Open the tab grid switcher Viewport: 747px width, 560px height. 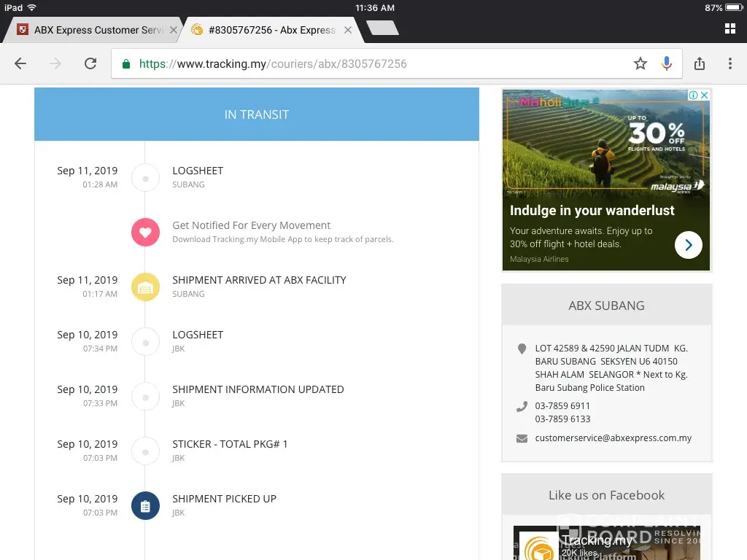coord(729,29)
